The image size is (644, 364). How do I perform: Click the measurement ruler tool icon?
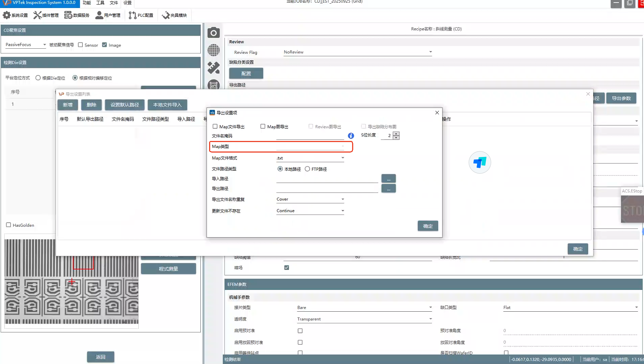click(x=213, y=68)
